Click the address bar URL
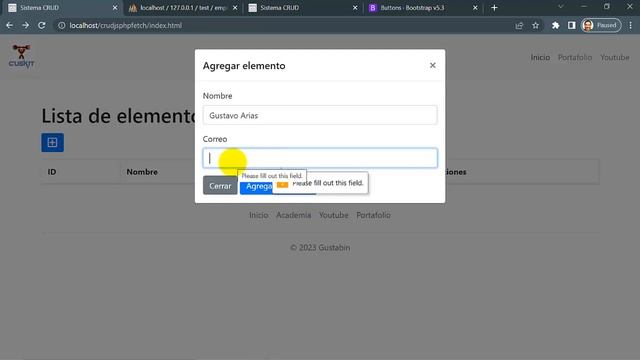 [x=126, y=25]
